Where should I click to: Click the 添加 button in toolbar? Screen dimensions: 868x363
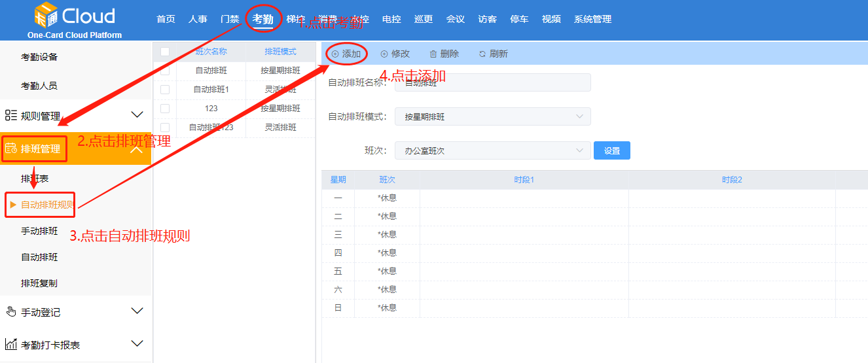pos(346,54)
